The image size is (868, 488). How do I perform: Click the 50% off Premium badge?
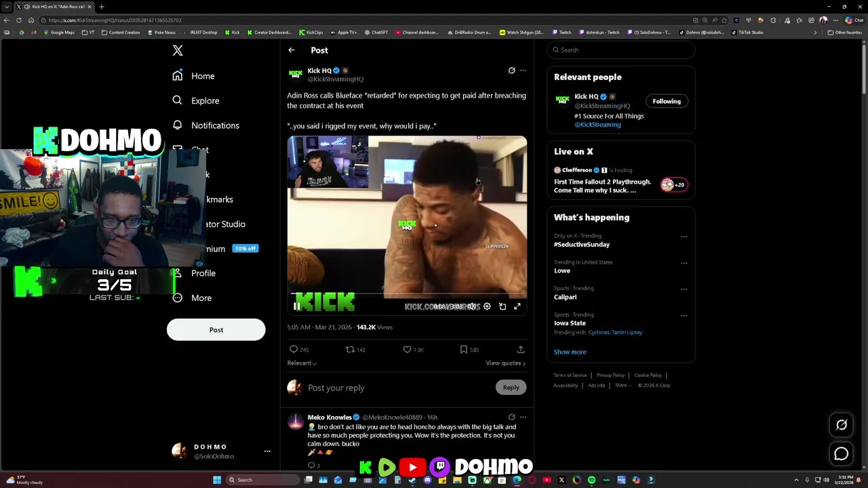pyautogui.click(x=245, y=249)
